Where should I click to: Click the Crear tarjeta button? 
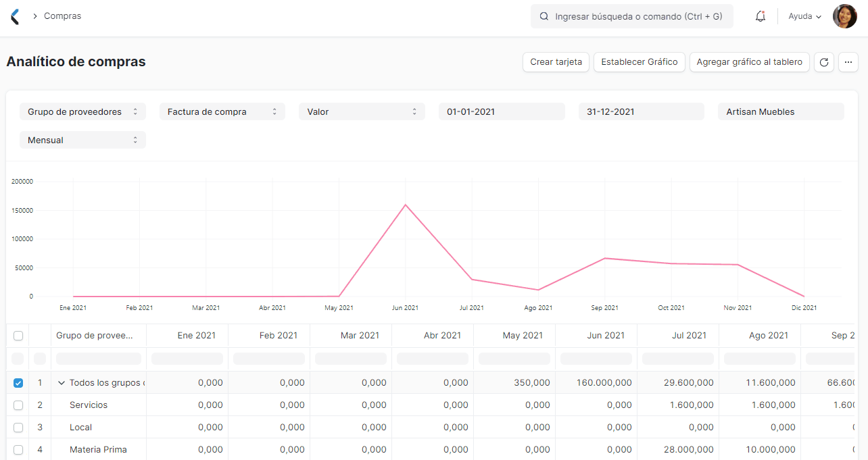tap(556, 61)
